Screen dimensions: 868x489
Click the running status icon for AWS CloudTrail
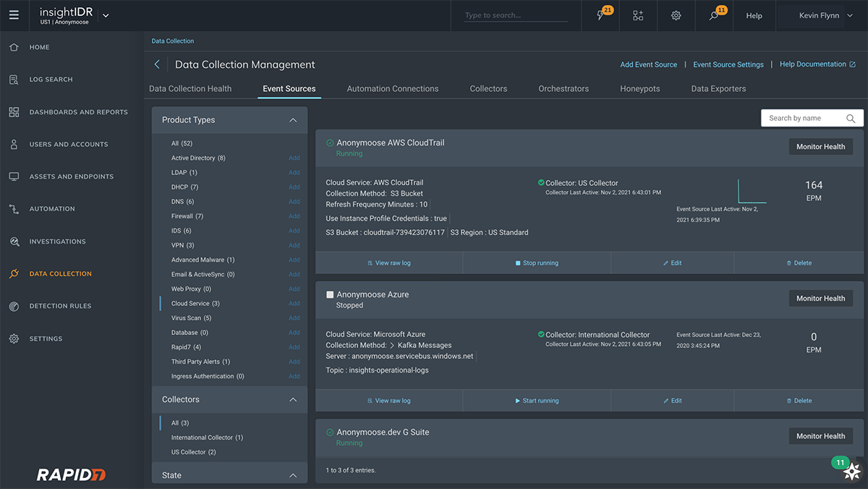(330, 143)
